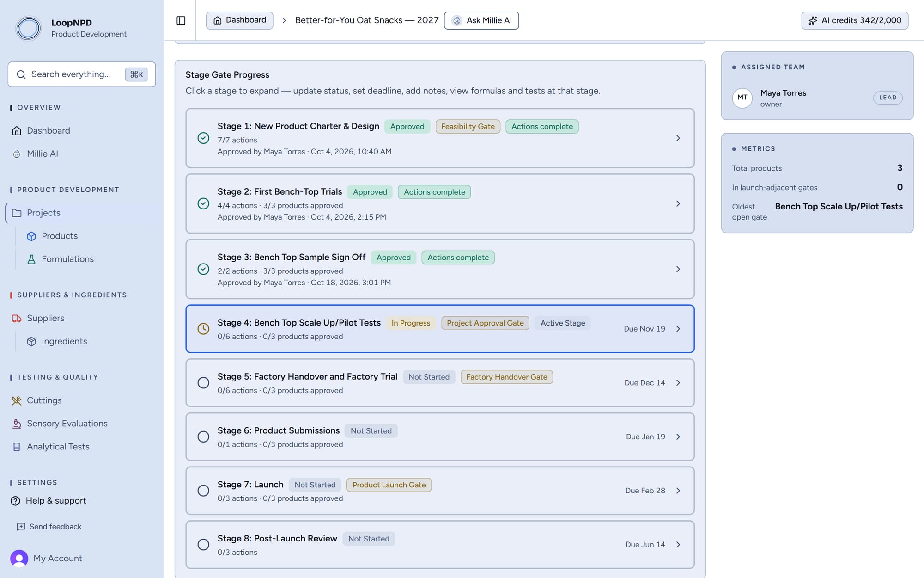The height and width of the screenshot is (578, 924).
Task: Click the Product Launch Gate badge
Action: pos(389,485)
